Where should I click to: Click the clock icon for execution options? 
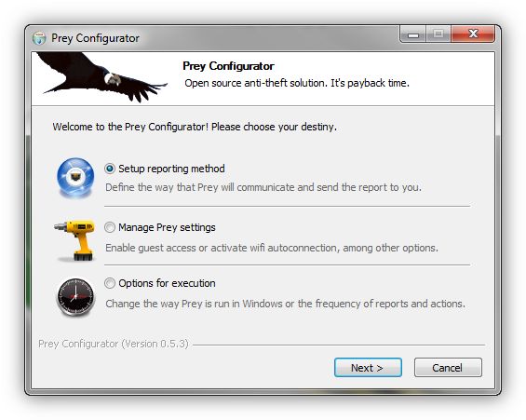click(x=75, y=297)
